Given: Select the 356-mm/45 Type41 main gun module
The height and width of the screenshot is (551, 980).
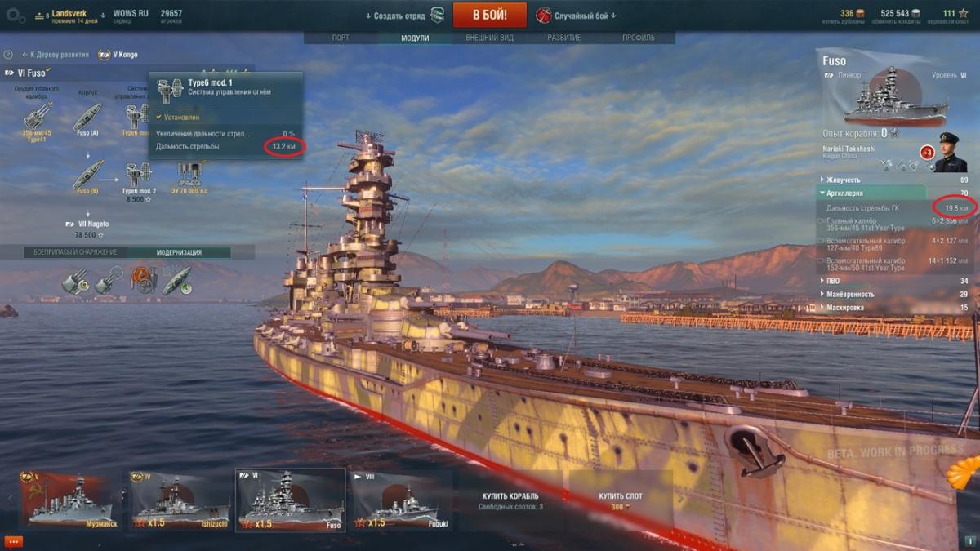Looking at the screenshot, I should (38, 115).
